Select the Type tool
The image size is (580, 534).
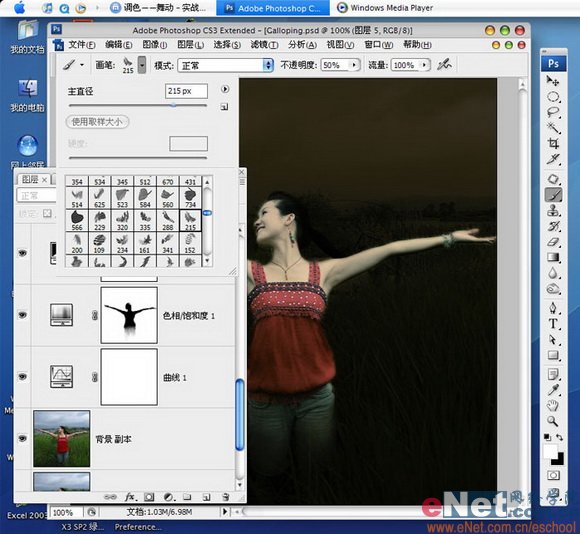(553, 324)
